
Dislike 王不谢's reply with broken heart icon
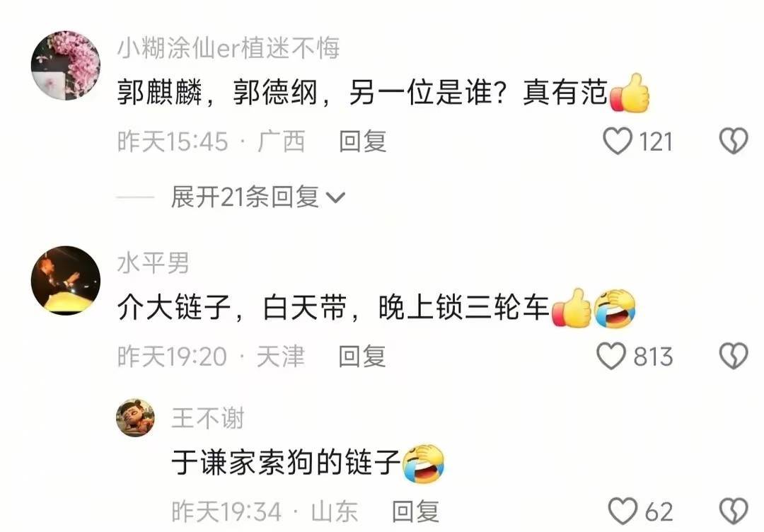(734, 511)
